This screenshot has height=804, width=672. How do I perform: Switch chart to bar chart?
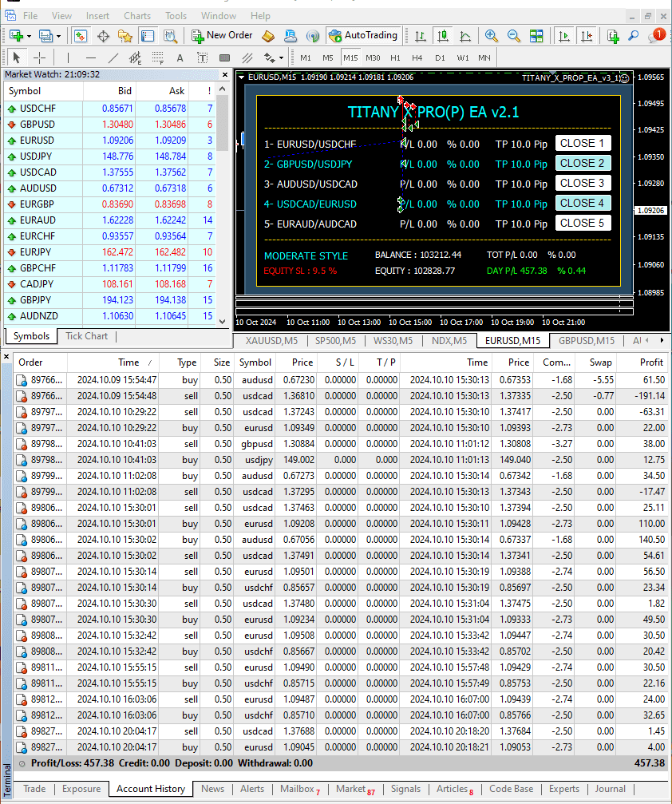point(421,36)
